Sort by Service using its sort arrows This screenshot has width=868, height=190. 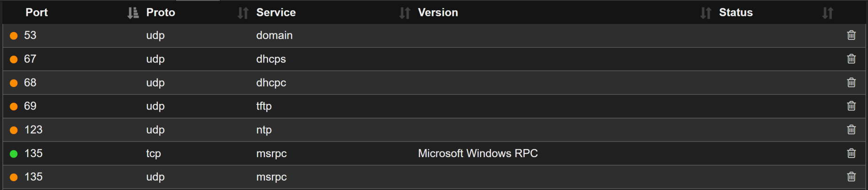click(404, 13)
